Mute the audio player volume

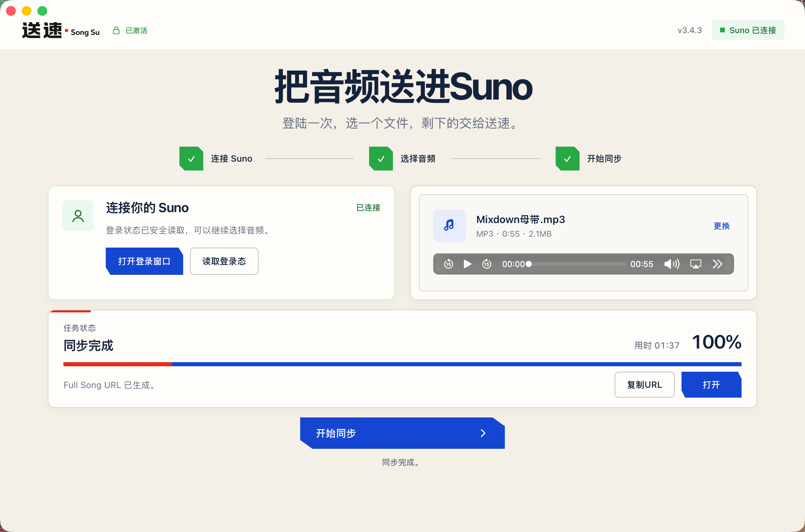coord(672,264)
